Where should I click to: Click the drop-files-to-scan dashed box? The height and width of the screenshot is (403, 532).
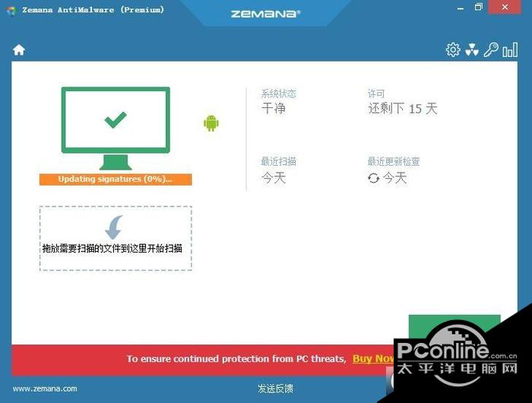pos(116,239)
